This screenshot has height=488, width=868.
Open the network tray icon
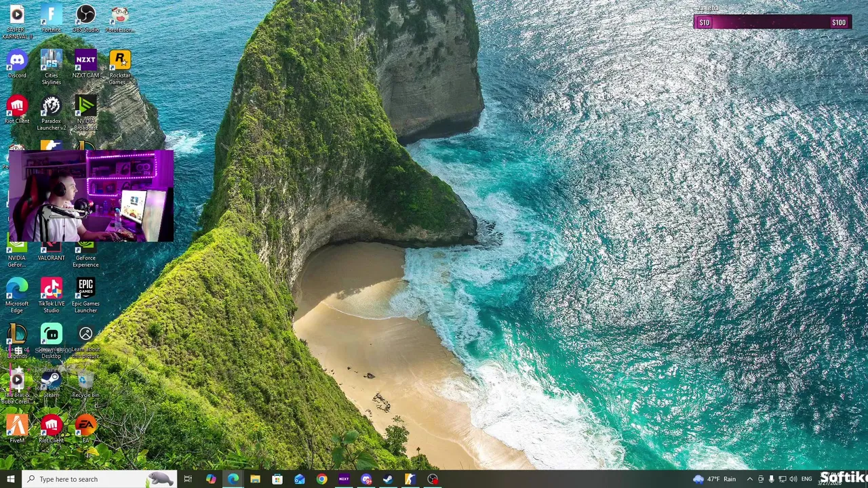pyautogui.click(x=782, y=479)
